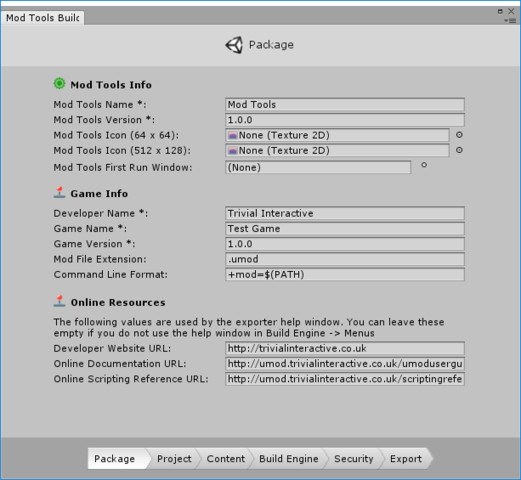This screenshot has width=521, height=480.
Task: Select the Mod Tools Build window tab
Action: coord(42,18)
